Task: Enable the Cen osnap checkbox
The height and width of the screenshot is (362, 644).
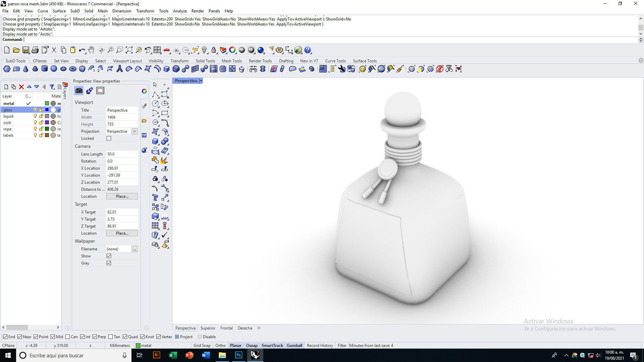Action: [68, 337]
